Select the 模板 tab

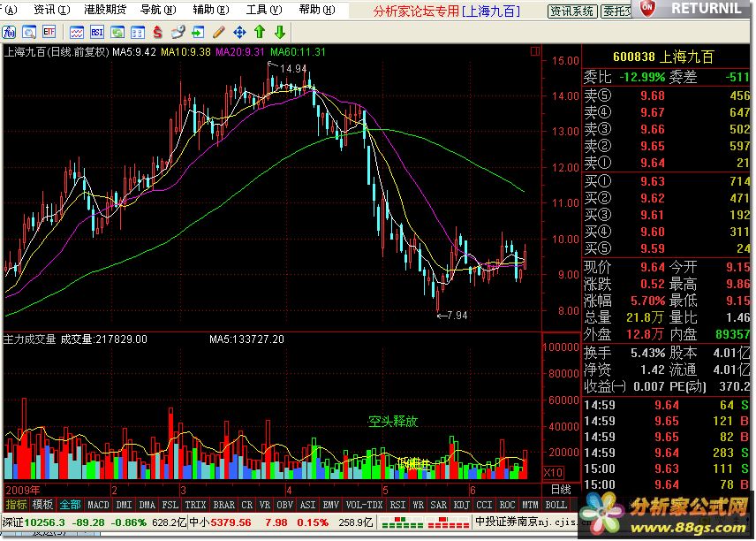[x=42, y=505]
